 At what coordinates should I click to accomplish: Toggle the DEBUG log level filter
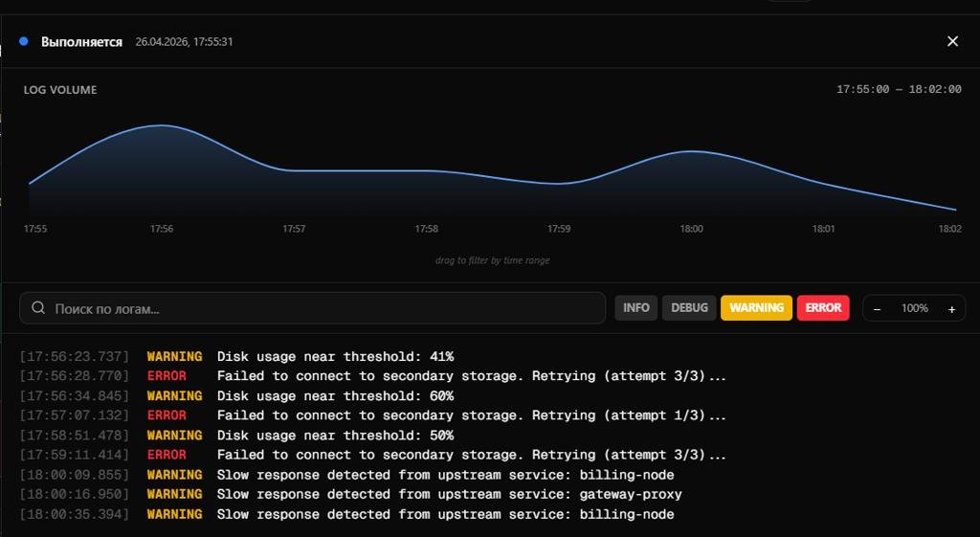689,307
